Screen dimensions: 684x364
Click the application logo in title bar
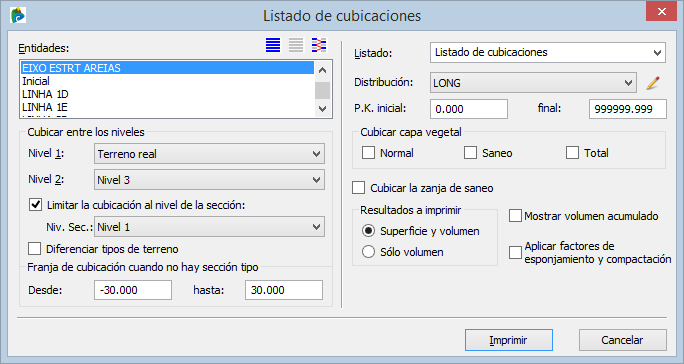(18, 15)
